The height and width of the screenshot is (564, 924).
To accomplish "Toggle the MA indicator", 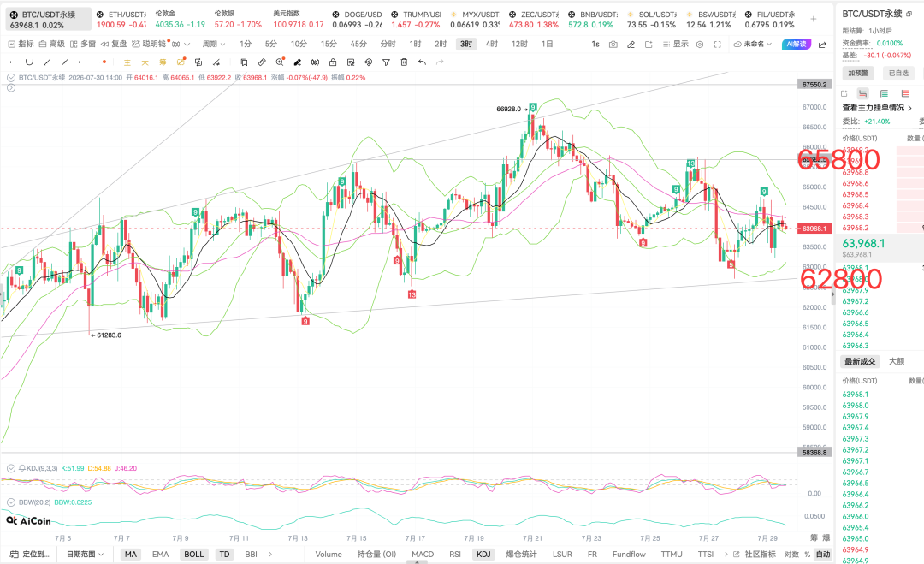I will (131, 554).
